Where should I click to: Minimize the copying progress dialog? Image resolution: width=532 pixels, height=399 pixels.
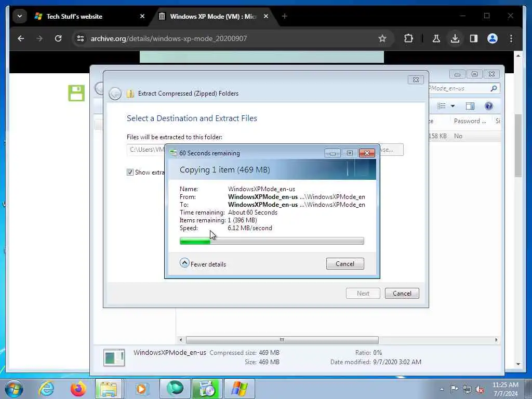coord(332,153)
